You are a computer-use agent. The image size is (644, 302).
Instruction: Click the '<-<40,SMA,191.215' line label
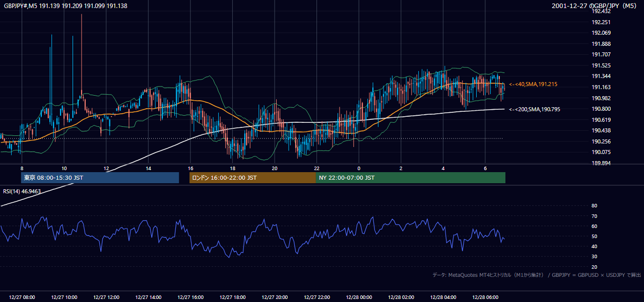coord(533,84)
